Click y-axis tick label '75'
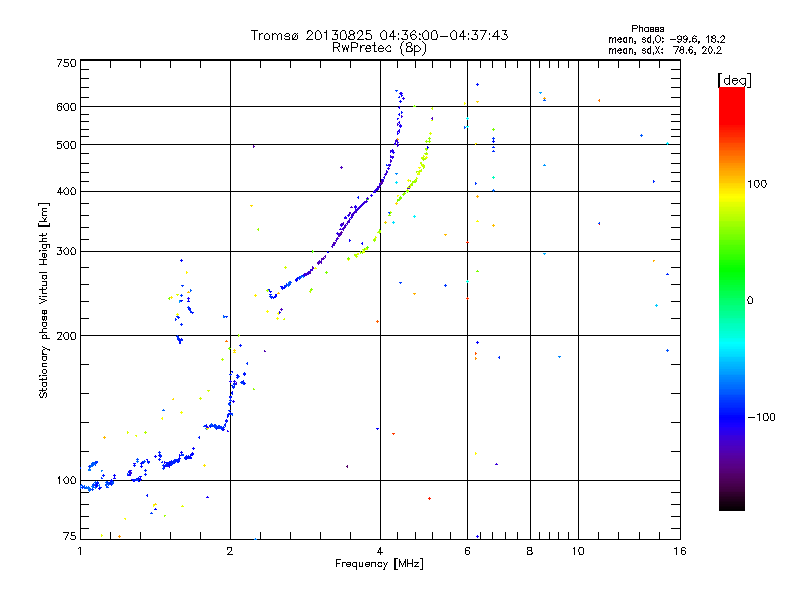Viewport: 800px width, 600px height. coord(70,536)
